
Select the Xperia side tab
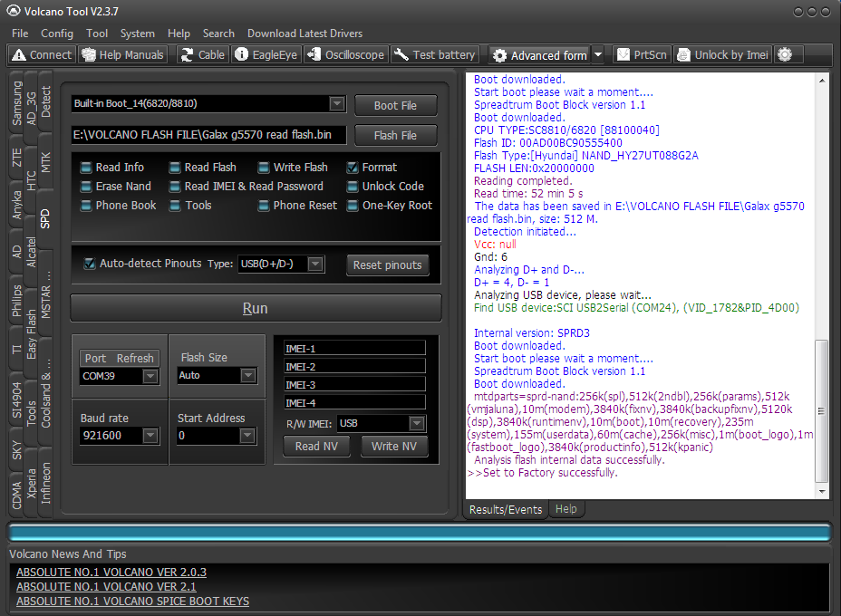(x=32, y=484)
